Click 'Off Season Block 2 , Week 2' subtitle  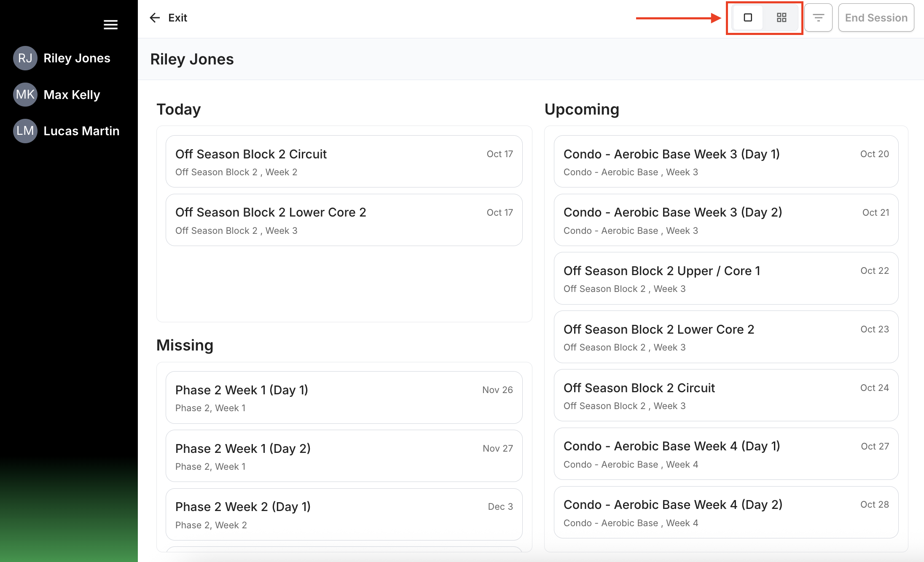(x=236, y=172)
